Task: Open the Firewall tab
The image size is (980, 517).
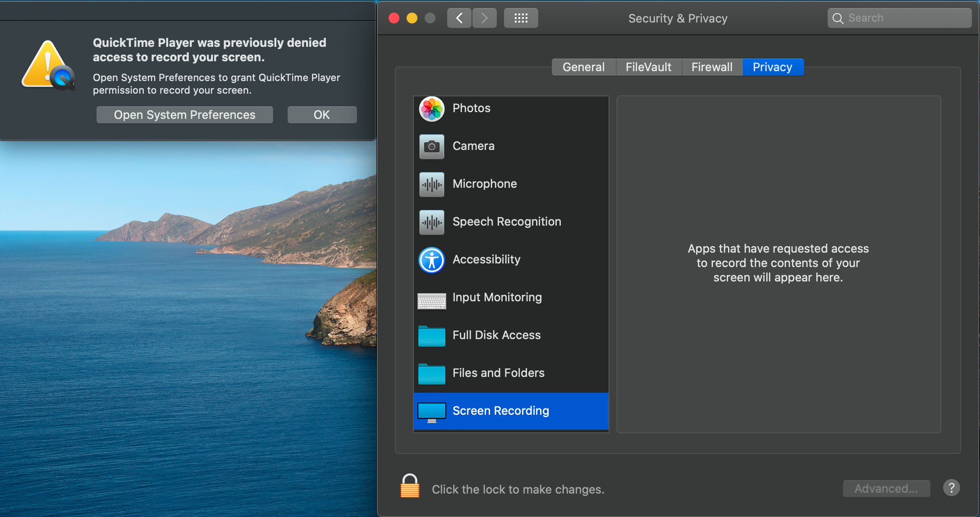Action: (712, 67)
